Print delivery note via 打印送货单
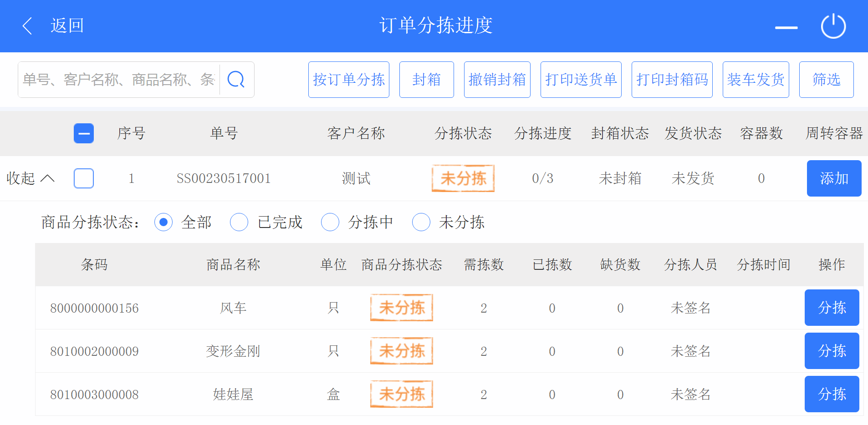The height and width of the screenshot is (425, 868). 581,80
